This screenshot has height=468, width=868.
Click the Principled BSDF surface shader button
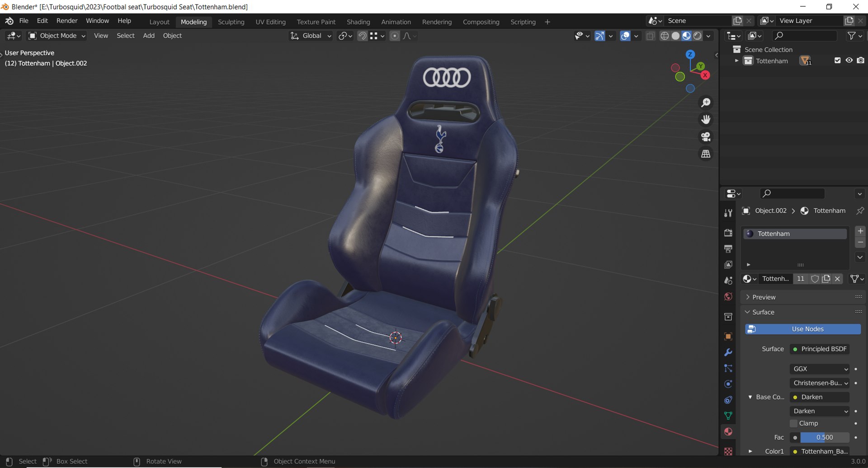[820, 349]
